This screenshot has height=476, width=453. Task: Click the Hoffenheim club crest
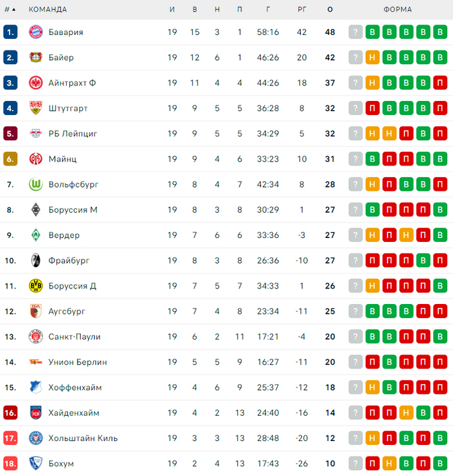tap(36, 387)
